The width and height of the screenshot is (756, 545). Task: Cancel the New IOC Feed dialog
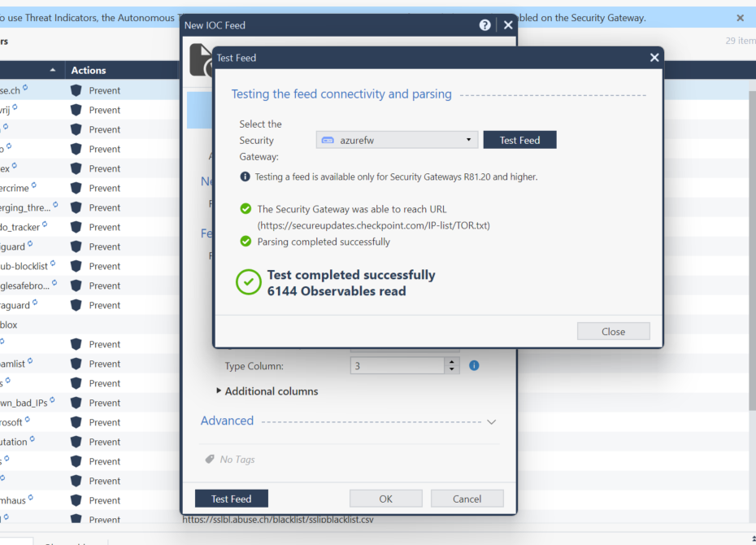467,499
